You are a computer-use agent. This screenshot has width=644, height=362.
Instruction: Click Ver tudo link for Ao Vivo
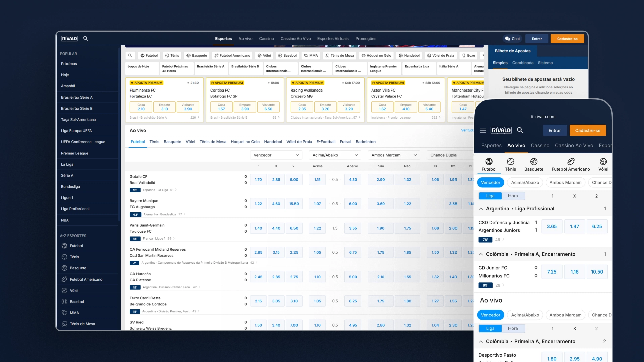coord(467,130)
